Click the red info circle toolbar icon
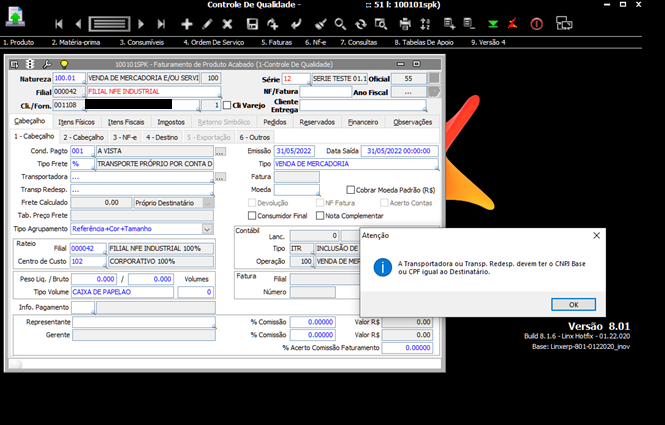Viewport: 665px width, 425px height. (x=536, y=23)
